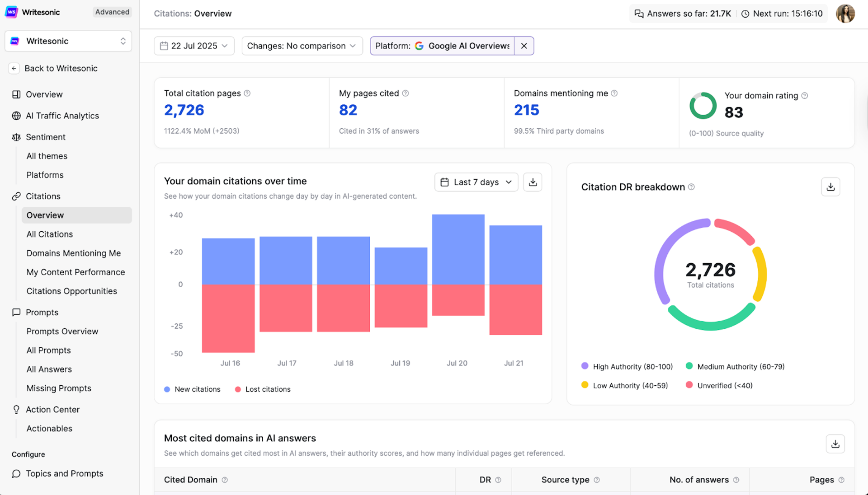This screenshot has width=868, height=495.
Task: Click the yellow Low Authority donut segment
Action: [x=761, y=274]
